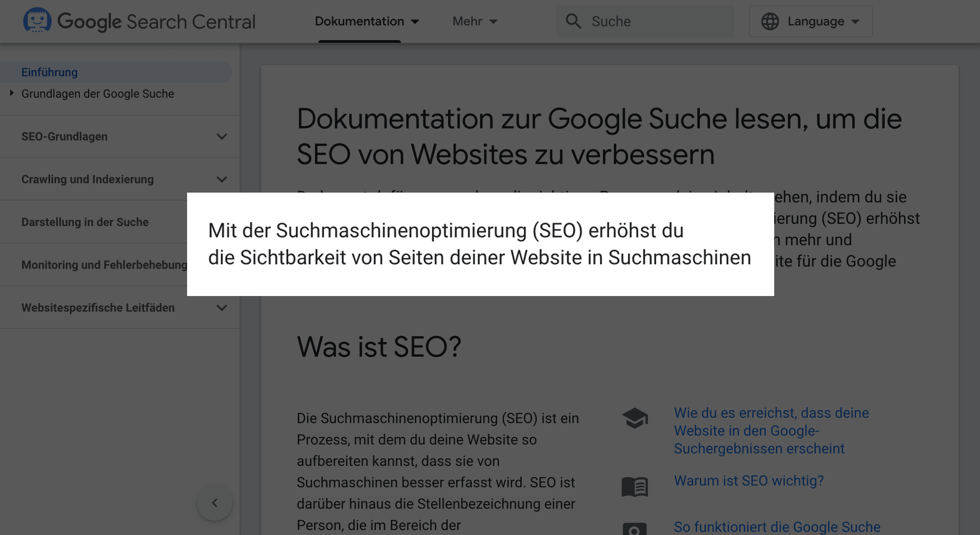This screenshot has height=535, width=980.
Task: Open link Wie du es erreichst, dass deine Website erscheint
Action: (771, 430)
